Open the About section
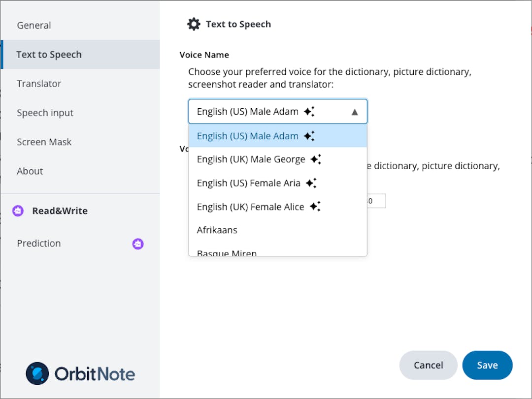The image size is (532, 399). [x=30, y=171]
